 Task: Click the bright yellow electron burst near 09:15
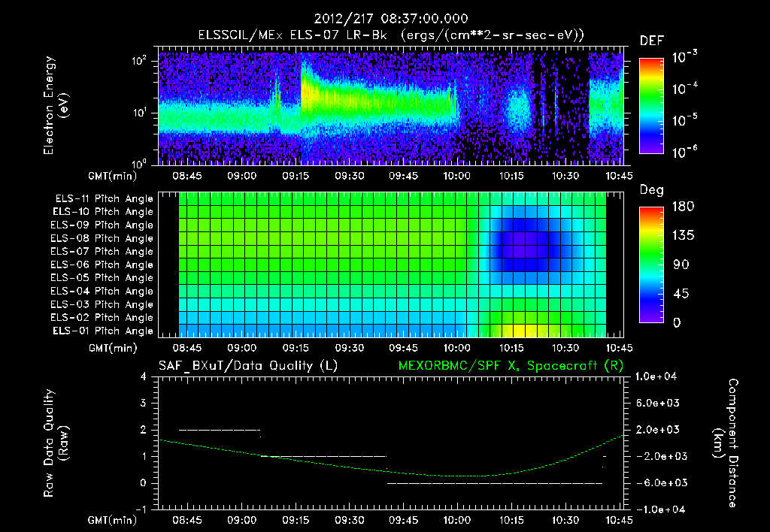click(308, 91)
